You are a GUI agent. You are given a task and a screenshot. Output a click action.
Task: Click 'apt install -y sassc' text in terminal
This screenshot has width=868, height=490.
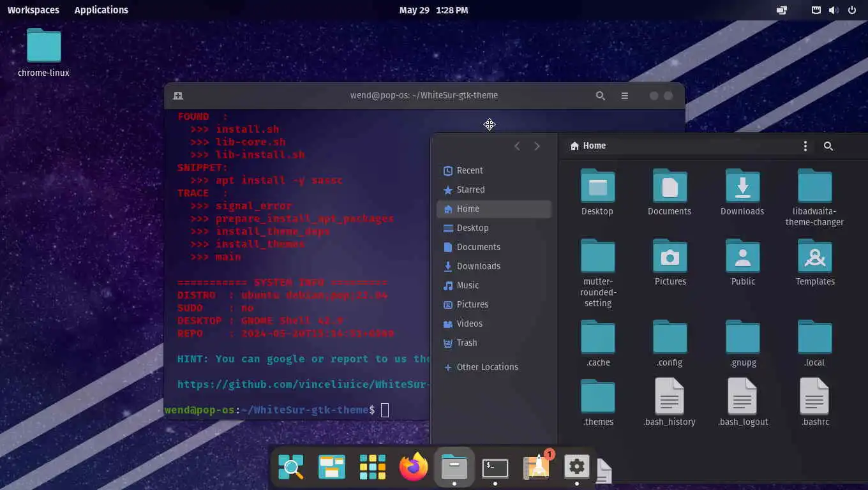[x=280, y=180]
